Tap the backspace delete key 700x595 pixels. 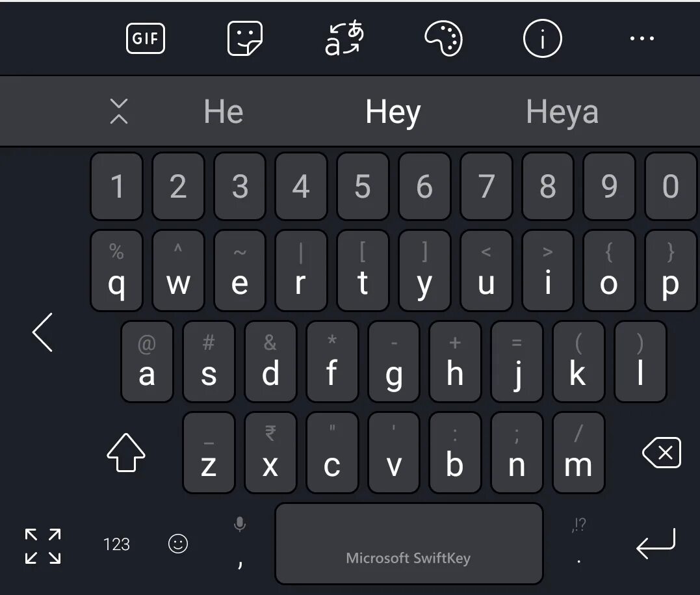point(662,453)
